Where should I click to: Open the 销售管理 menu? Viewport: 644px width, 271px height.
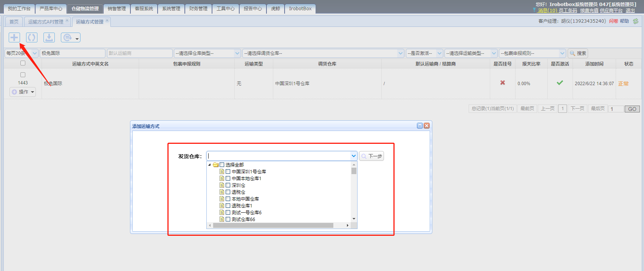coord(117,9)
